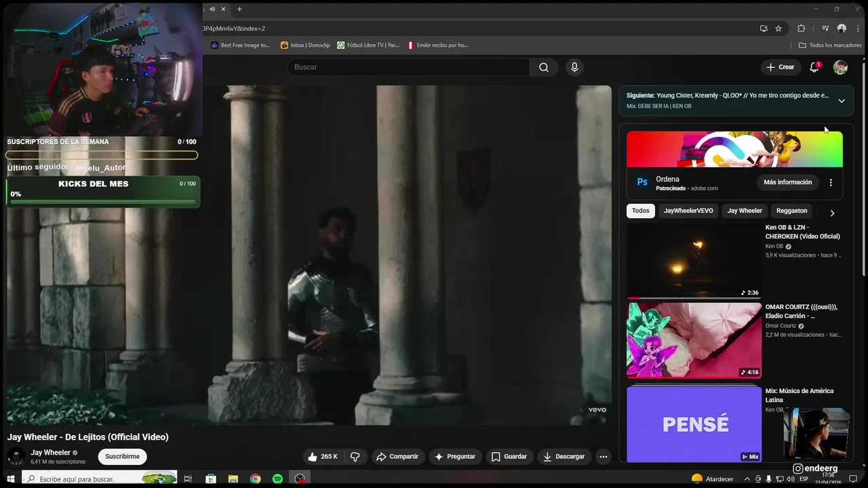Open Emitir recibo por ho... bookmark
This screenshot has width=868, height=488.
pos(437,45)
